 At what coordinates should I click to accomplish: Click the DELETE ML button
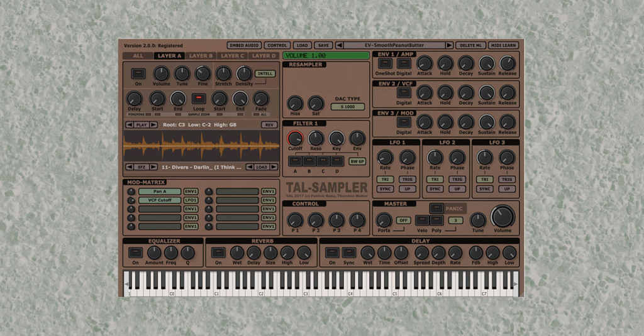click(x=470, y=46)
